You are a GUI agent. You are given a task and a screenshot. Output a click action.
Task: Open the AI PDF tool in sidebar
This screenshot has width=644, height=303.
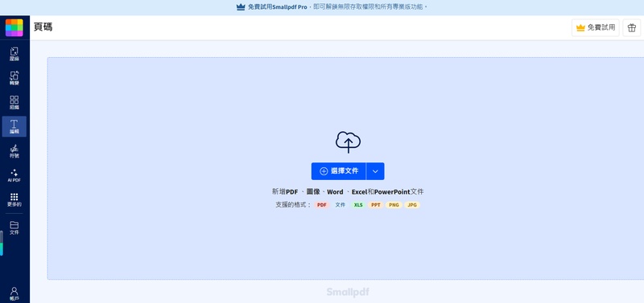[x=14, y=175]
